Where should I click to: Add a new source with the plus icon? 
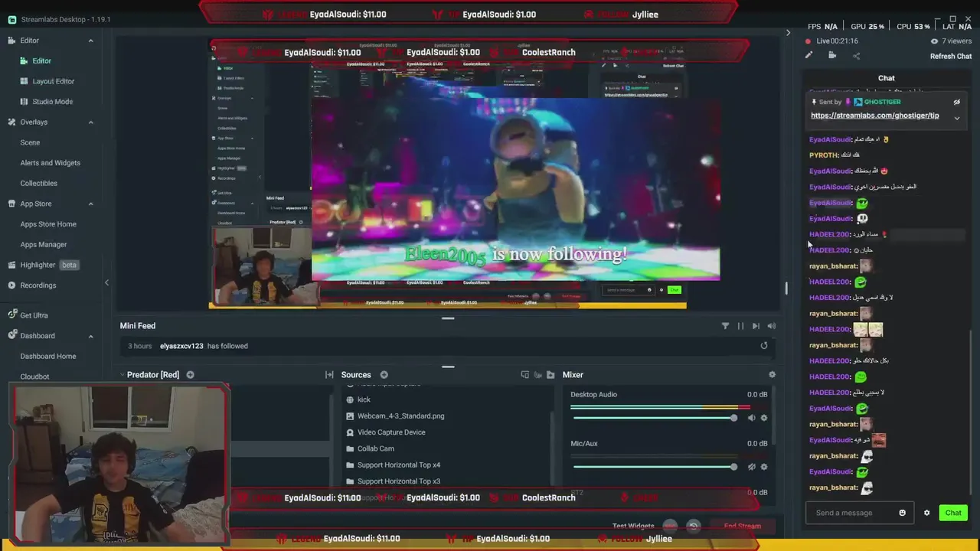click(384, 375)
